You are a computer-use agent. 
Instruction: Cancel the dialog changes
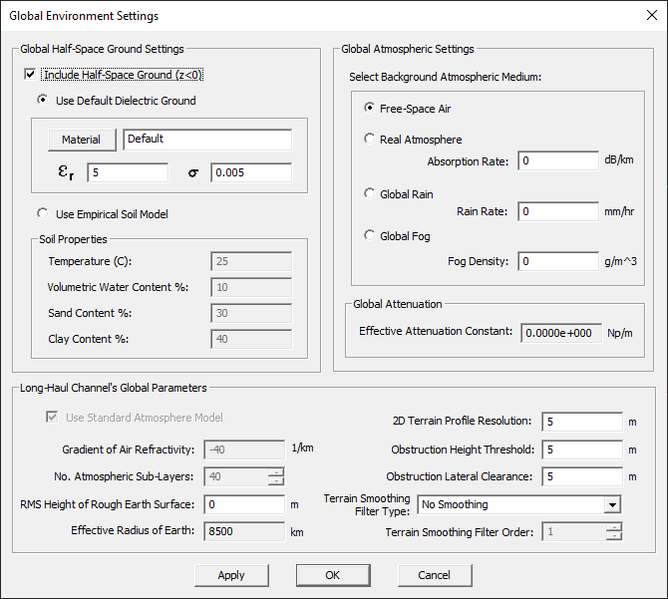(434, 575)
